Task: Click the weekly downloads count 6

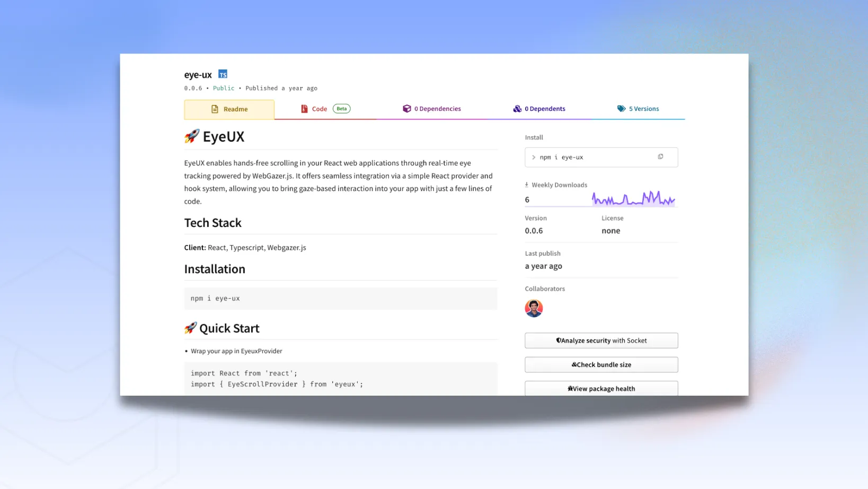Action: tap(527, 200)
